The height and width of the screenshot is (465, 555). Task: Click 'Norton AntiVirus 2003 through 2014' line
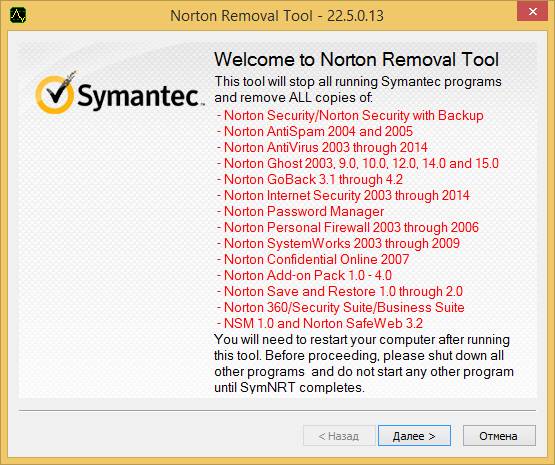tap(322, 147)
